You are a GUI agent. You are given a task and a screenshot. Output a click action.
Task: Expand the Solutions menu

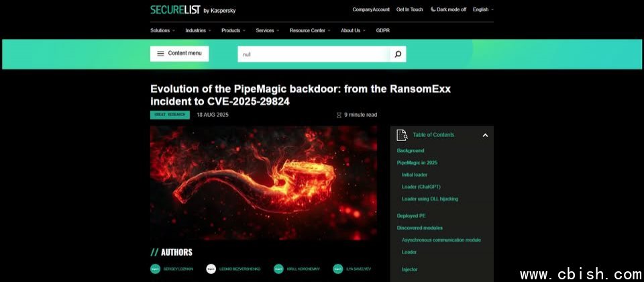162,30
